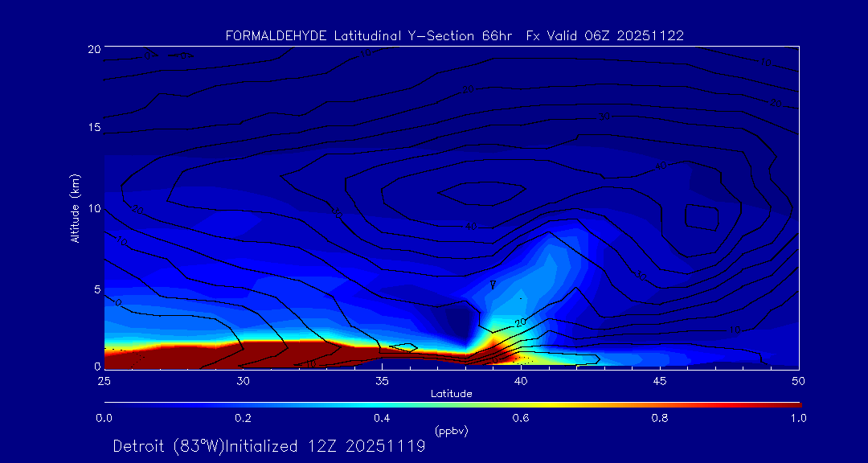Click the latitude axis tick label 45
This screenshot has width=868, height=463.
click(x=660, y=380)
